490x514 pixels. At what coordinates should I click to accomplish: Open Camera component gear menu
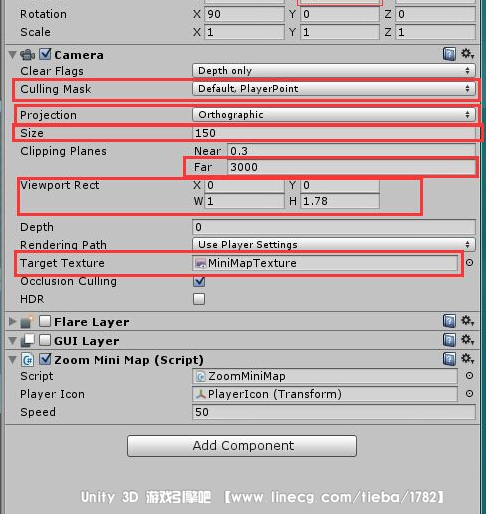click(x=467, y=54)
